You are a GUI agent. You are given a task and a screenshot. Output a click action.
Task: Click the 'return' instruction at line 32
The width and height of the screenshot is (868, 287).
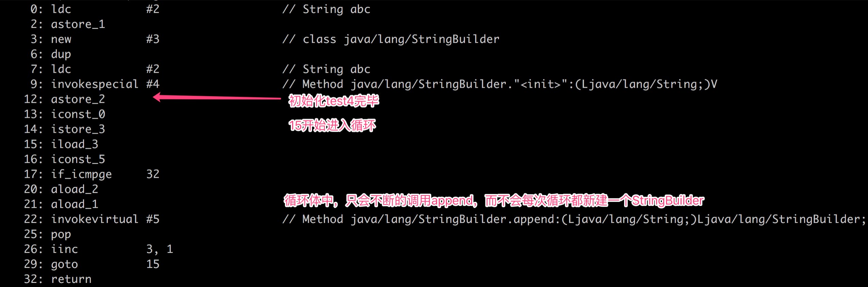click(x=71, y=279)
